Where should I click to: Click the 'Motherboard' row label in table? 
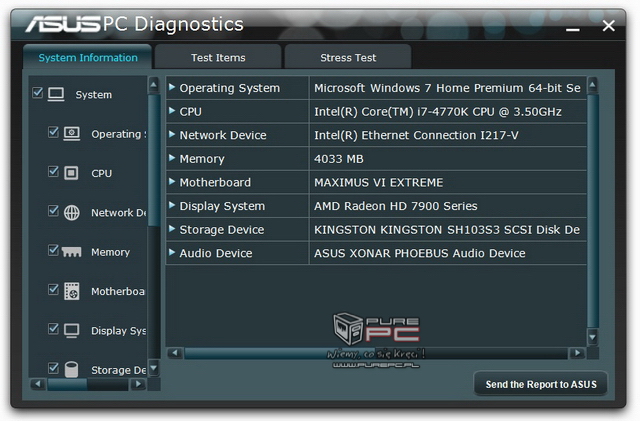coord(215,182)
